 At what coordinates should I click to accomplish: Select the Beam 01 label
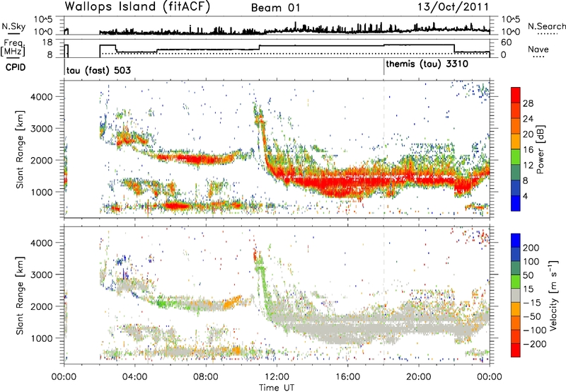pyautogui.click(x=275, y=8)
